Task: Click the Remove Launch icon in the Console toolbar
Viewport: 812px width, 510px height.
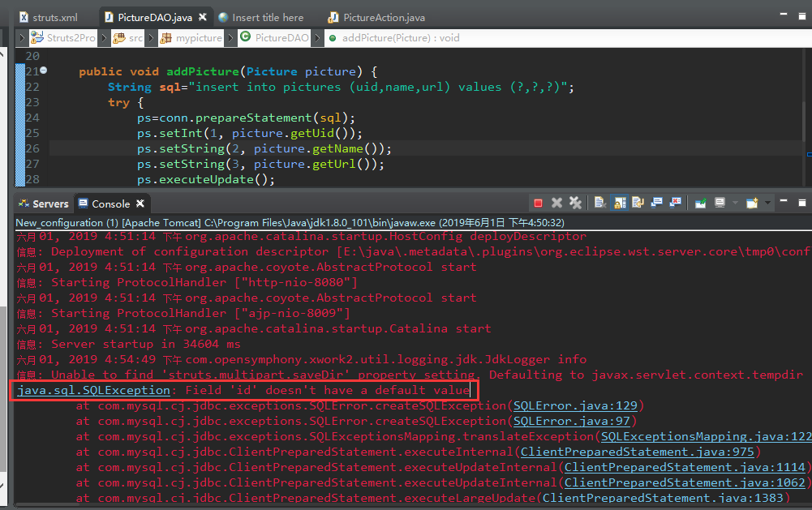Action: (556, 203)
